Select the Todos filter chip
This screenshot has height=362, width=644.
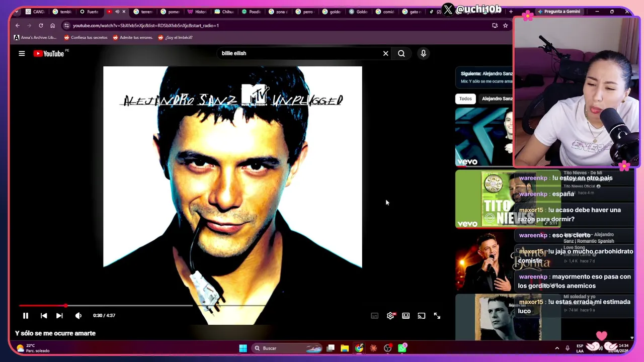(465, 99)
